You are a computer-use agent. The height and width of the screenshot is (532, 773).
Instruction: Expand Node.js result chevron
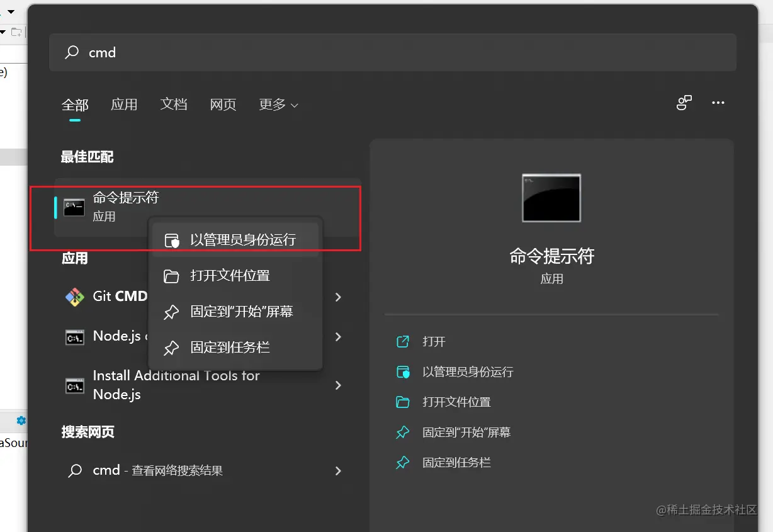[x=338, y=337]
